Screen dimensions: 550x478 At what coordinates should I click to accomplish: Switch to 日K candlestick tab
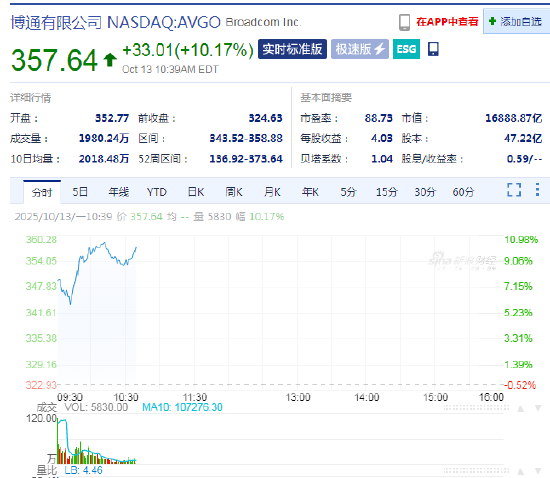(196, 192)
